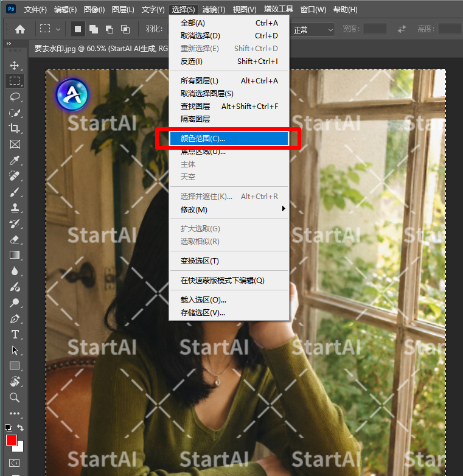Select the Quick Selection tool
Viewport: 463px width, 476px height.
tap(15, 113)
